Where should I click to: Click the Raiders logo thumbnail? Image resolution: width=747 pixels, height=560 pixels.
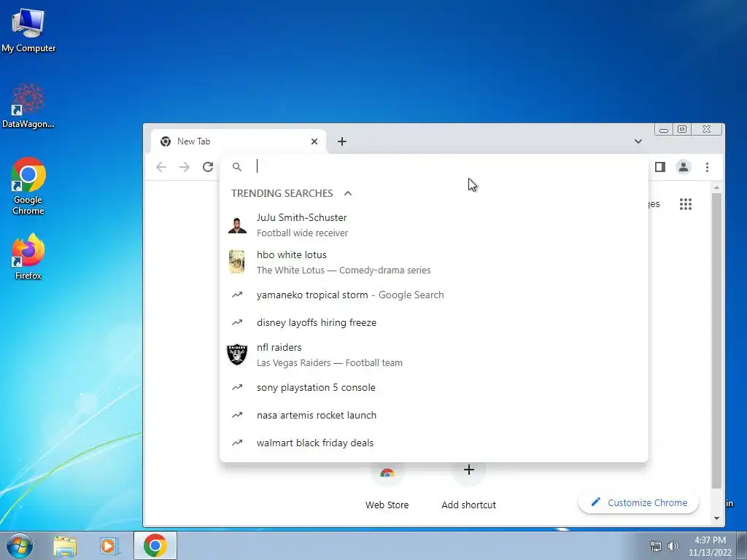237,355
